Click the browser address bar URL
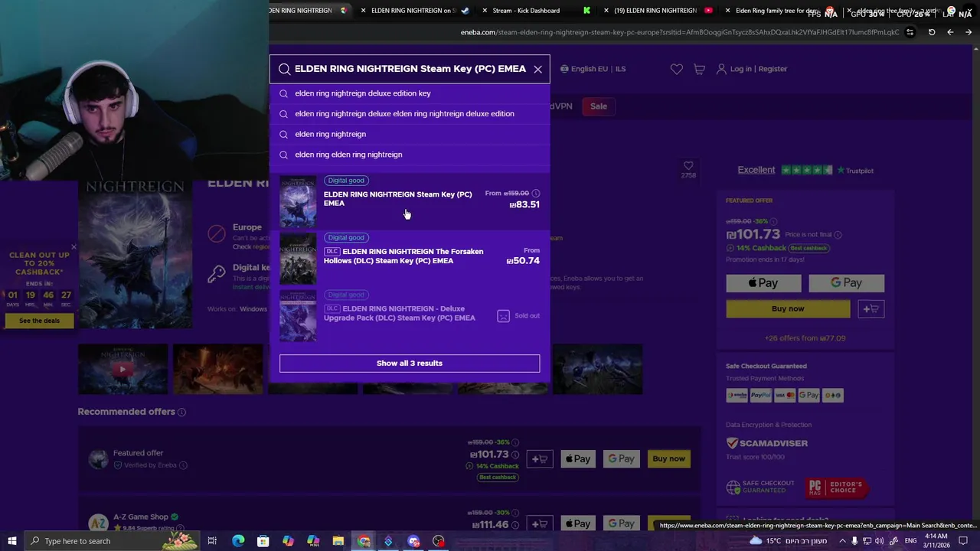This screenshot has width=980, height=551. (678, 32)
